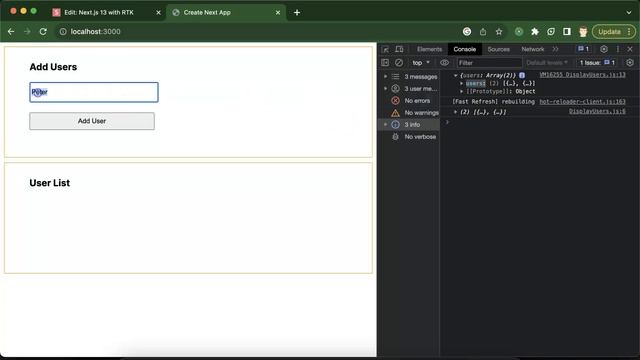
Task: Switch to the Edit: Next.js 13 with RTK tab
Action: [99, 13]
